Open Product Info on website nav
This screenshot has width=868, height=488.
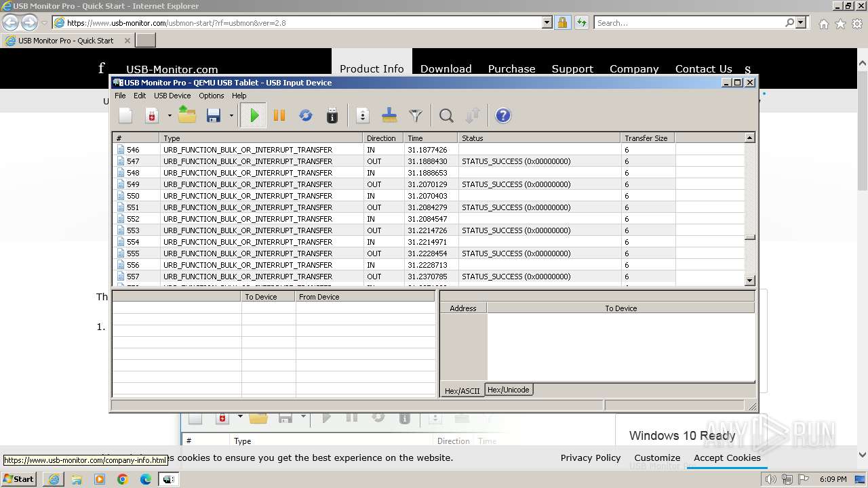372,69
